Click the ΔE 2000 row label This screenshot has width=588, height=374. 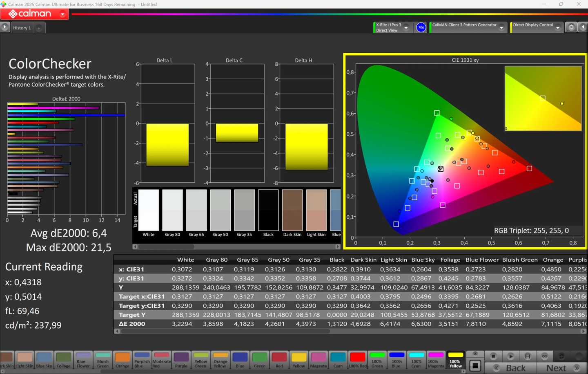(x=132, y=324)
